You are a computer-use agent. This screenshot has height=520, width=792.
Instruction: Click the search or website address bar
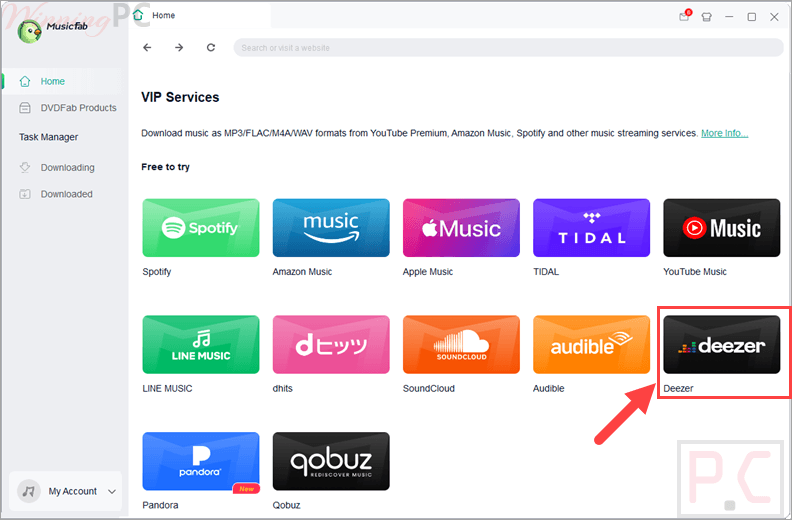[508, 48]
